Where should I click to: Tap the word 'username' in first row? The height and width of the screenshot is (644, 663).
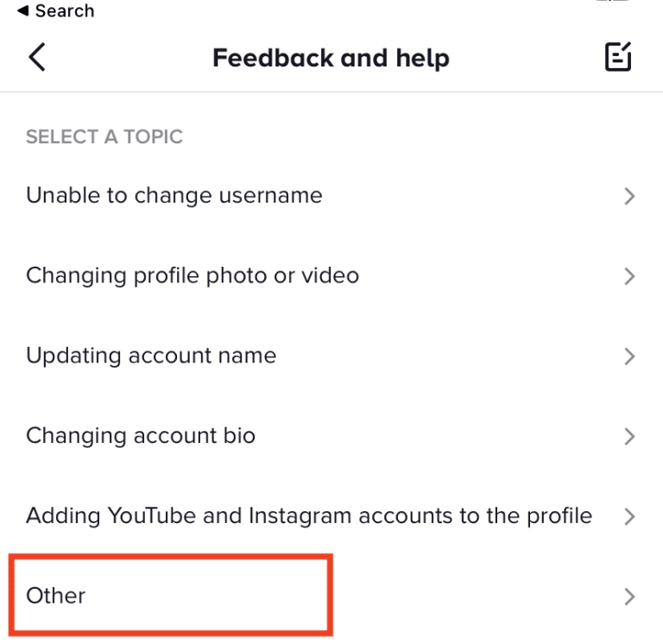coord(270,196)
